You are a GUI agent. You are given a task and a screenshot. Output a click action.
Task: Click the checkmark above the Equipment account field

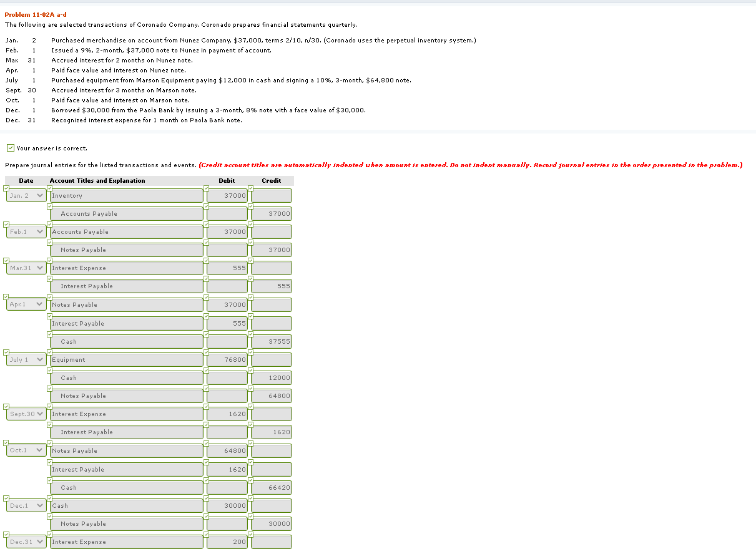(50, 353)
